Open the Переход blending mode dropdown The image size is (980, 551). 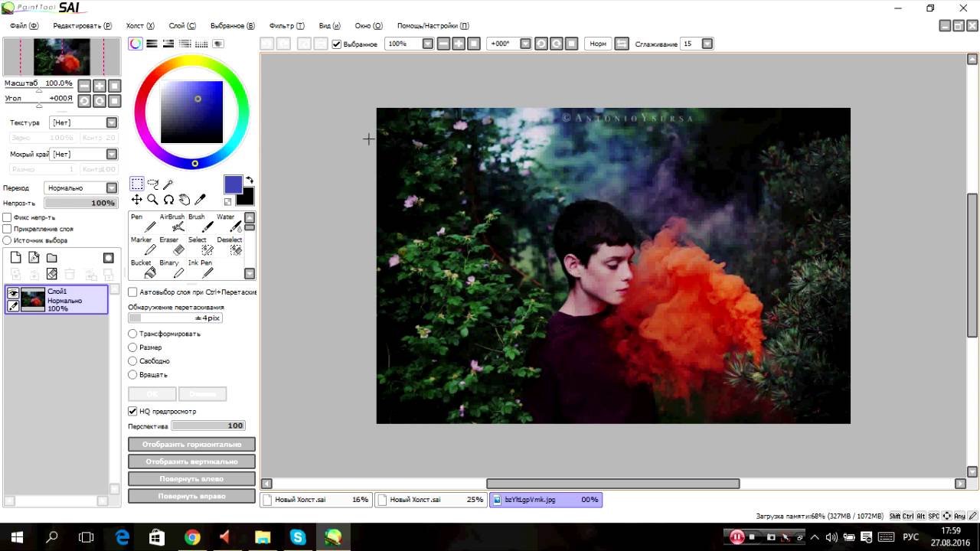point(112,187)
